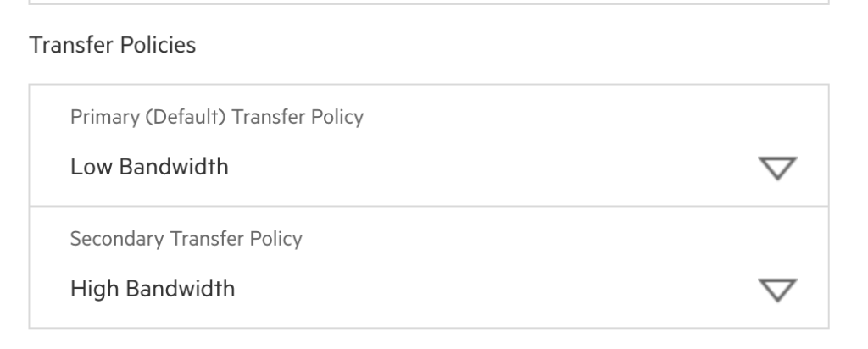Select the High Bandwidth value text
Screen dimensions: 868x349
pyautogui.click(x=153, y=289)
